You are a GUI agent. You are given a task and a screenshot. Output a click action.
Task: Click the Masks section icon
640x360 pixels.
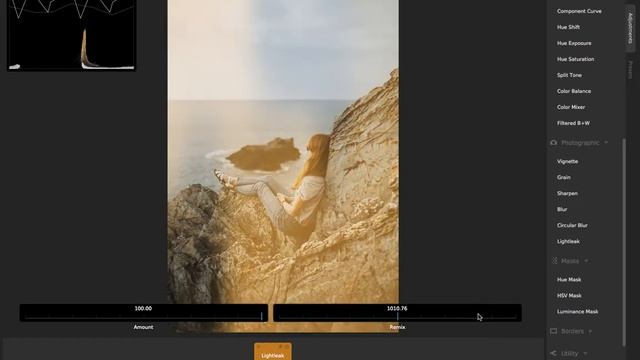point(554,261)
